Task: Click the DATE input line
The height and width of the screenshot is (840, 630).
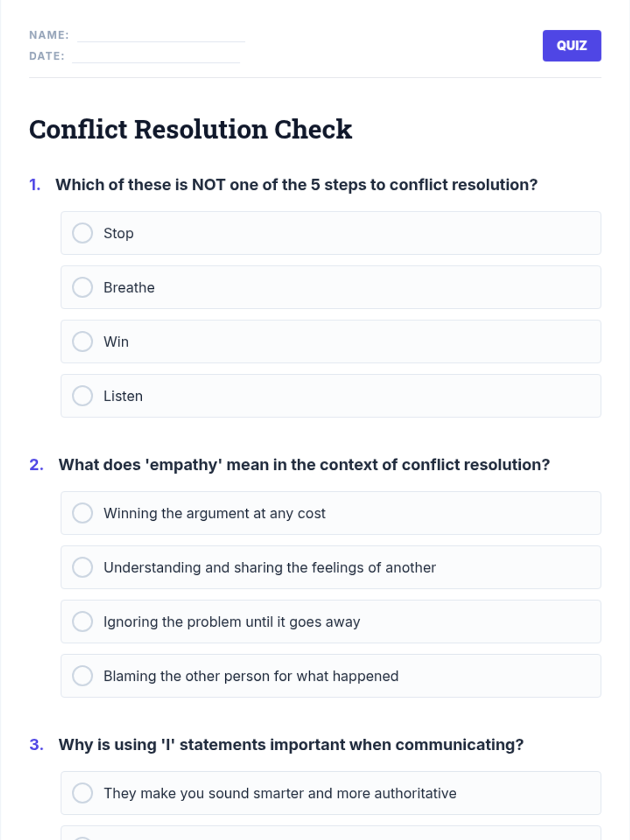Action: pos(155,56)
